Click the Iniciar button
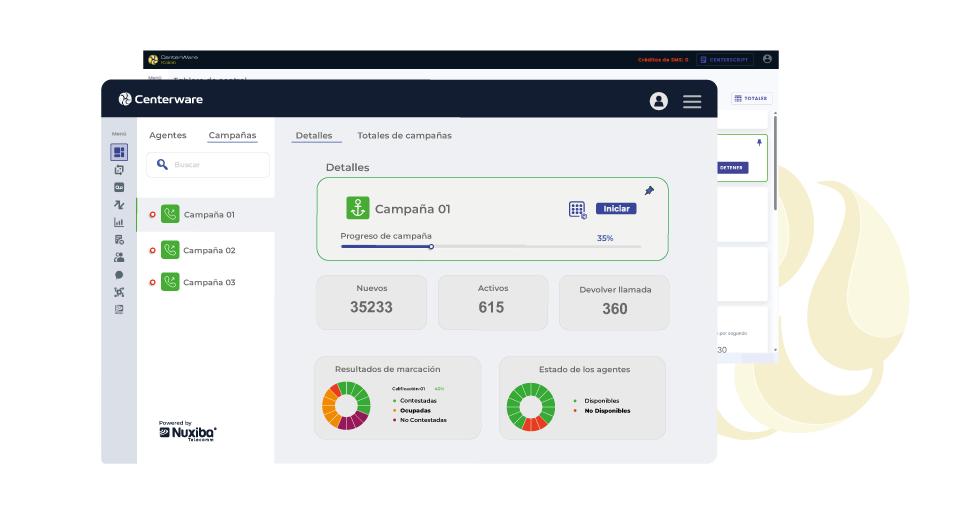Screen dimensions: 978x526 616,208
